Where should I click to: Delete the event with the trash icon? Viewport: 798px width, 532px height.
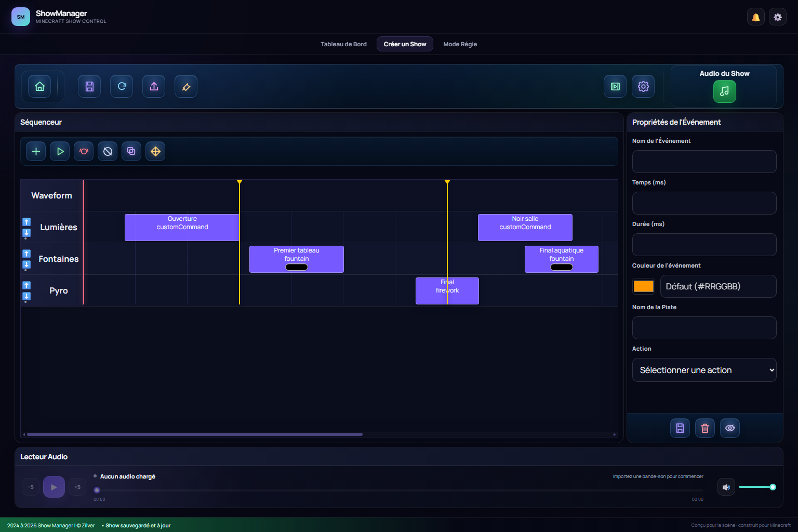pyautogui.click(x=705, y=428)
